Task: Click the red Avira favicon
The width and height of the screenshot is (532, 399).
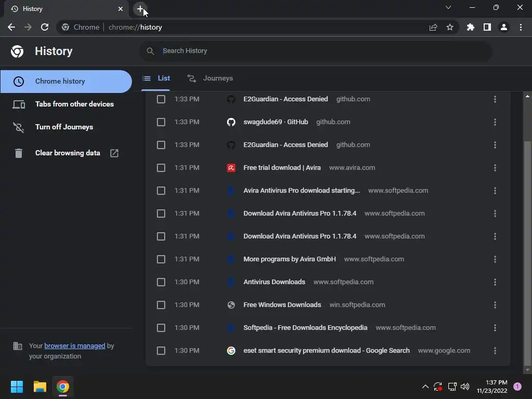Action: (x=231, y=168)
